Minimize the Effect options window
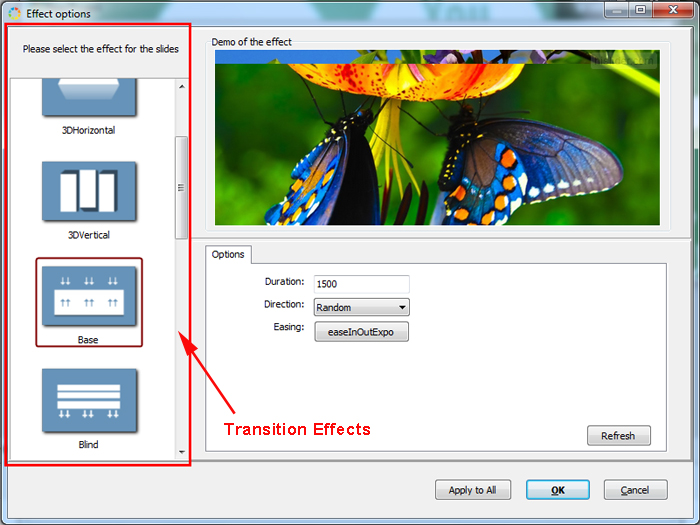The width and height of the screenshot is (700, 525). (x=614, y=10)
